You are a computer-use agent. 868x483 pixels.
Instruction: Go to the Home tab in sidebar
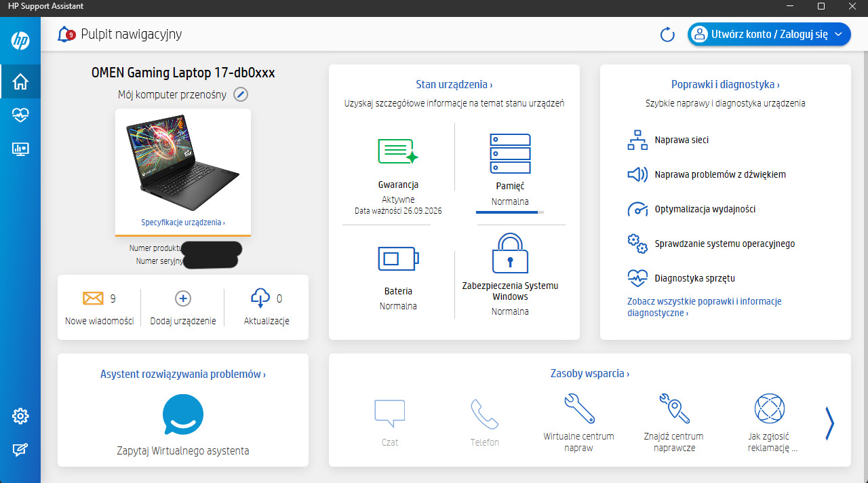click(x=20, y=81)
